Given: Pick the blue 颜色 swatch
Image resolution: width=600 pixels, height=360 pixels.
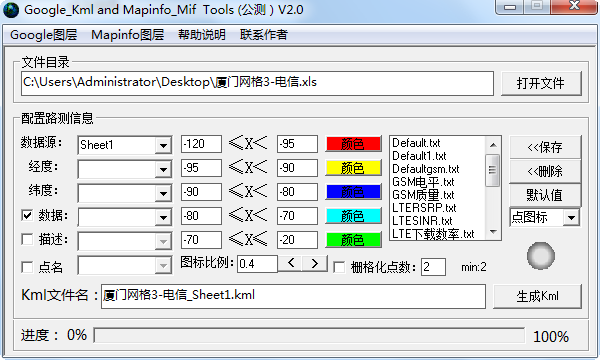Looking at the screenshot, I should tap(353, 192).
